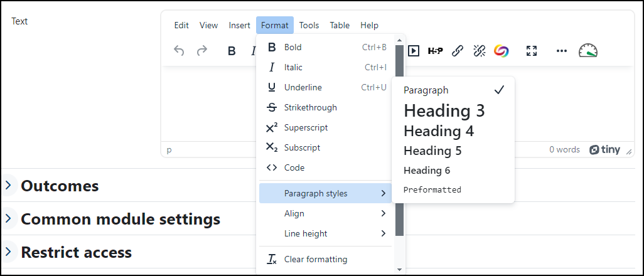Viewport: 644px width, 276px height.
Task: Click the media play icon in toolbar
Action: [414, 51]
